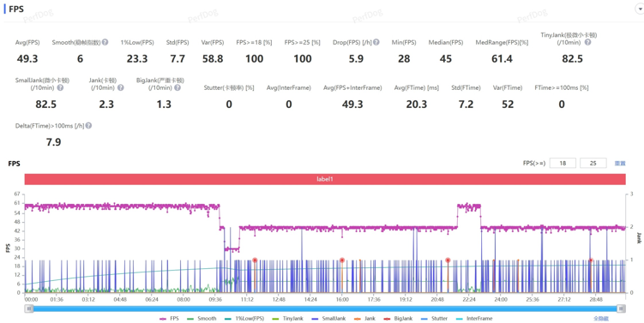The width and height of the screenshot is (644, 323).
Task: Click the BigJank marker near 28:30
Action: (591, 260)
